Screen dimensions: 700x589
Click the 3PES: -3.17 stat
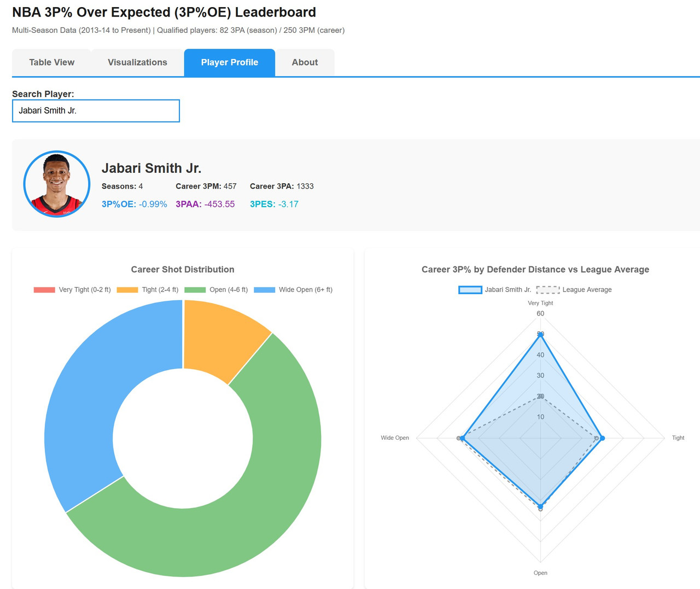[x=274, y=204]
